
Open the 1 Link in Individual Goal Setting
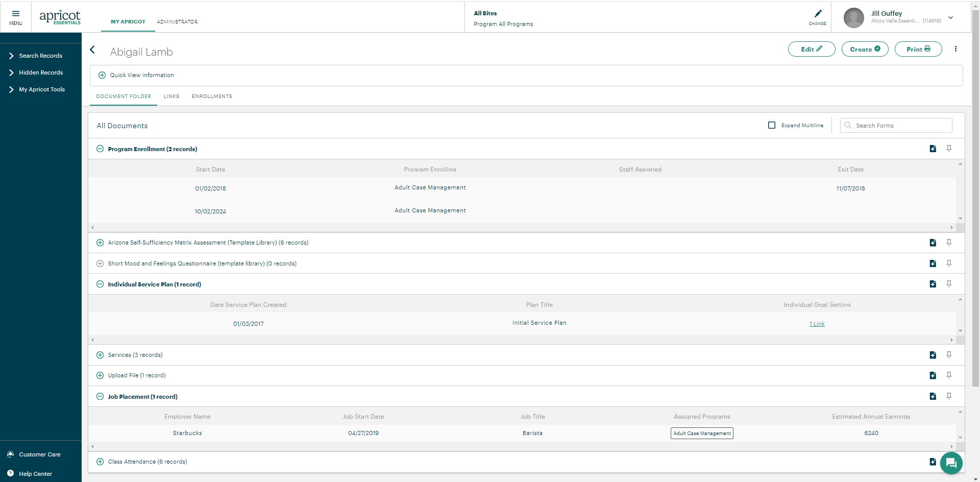[x=817, y=324]
